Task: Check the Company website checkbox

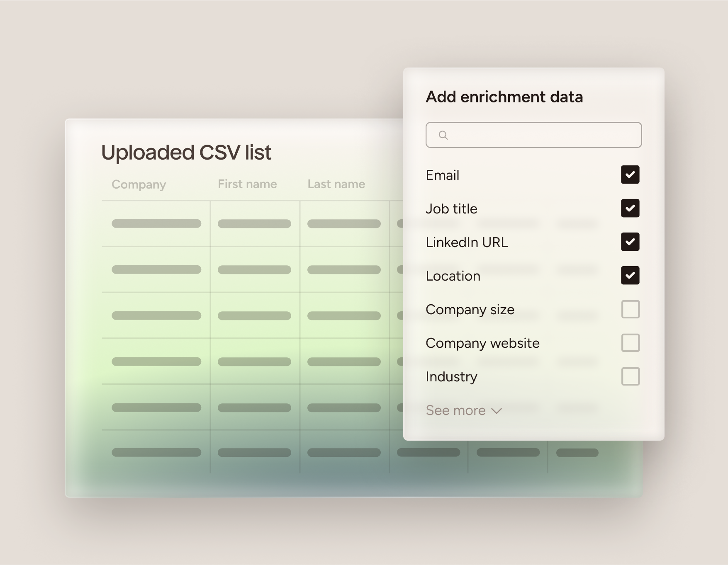Action: click(630, 343)
